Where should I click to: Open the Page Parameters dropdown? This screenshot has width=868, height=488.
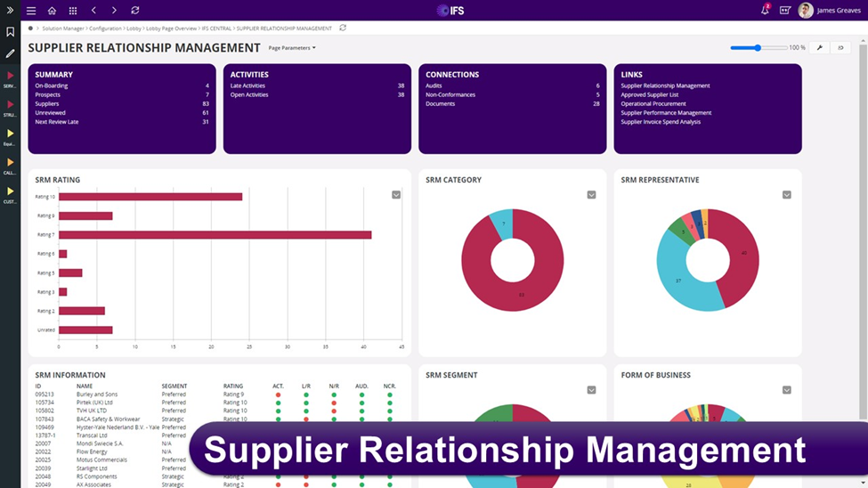[292, 48]
